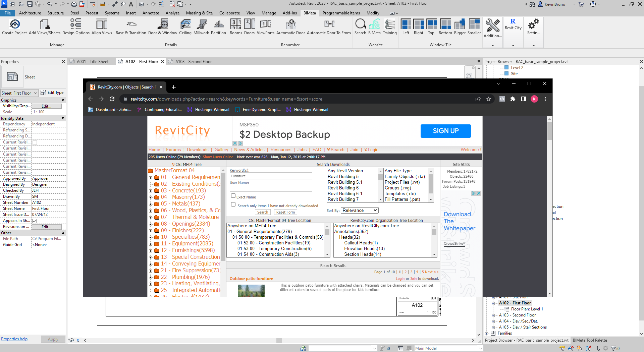Click the Align Views tool
This screenshot has width=644, height=352.
point(102,27)
